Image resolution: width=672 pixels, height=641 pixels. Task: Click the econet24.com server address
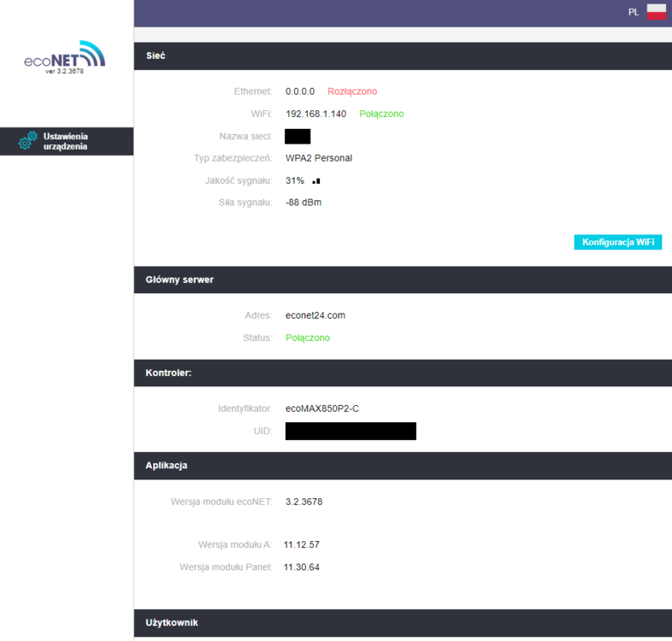point(315,315)
